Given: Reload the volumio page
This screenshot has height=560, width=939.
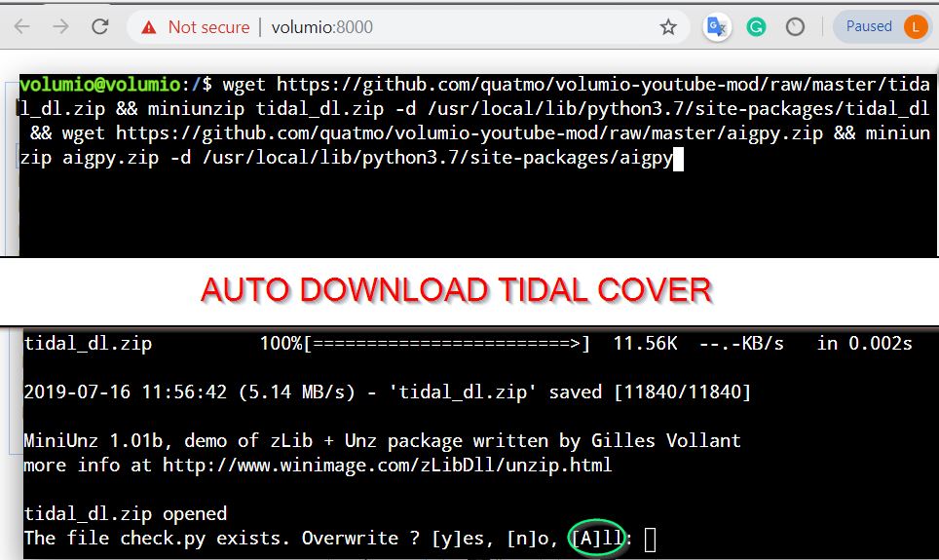Looking at the screenshot, I should click(x=100, y=26).
